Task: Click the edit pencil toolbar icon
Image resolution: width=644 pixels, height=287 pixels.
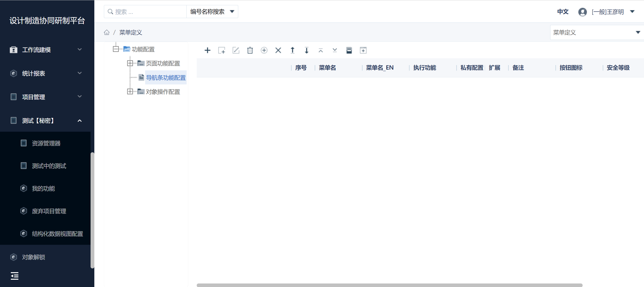Action: tap(236, 50)
